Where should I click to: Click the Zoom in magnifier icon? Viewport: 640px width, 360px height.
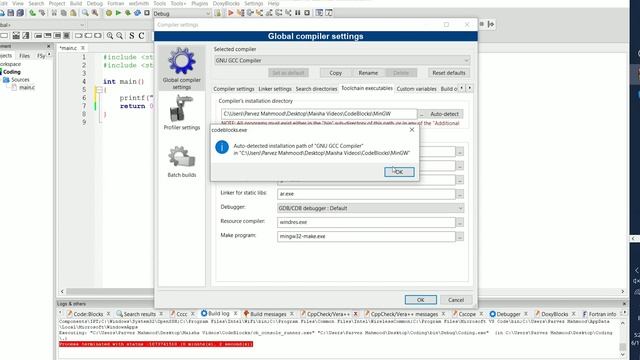(110, 36)
